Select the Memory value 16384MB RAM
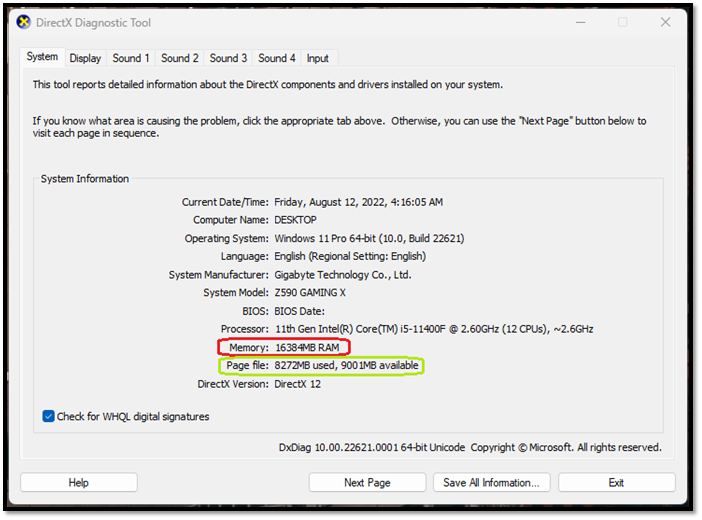The height and width of the screenshot is (520, 702). click(x=307, y=348)
